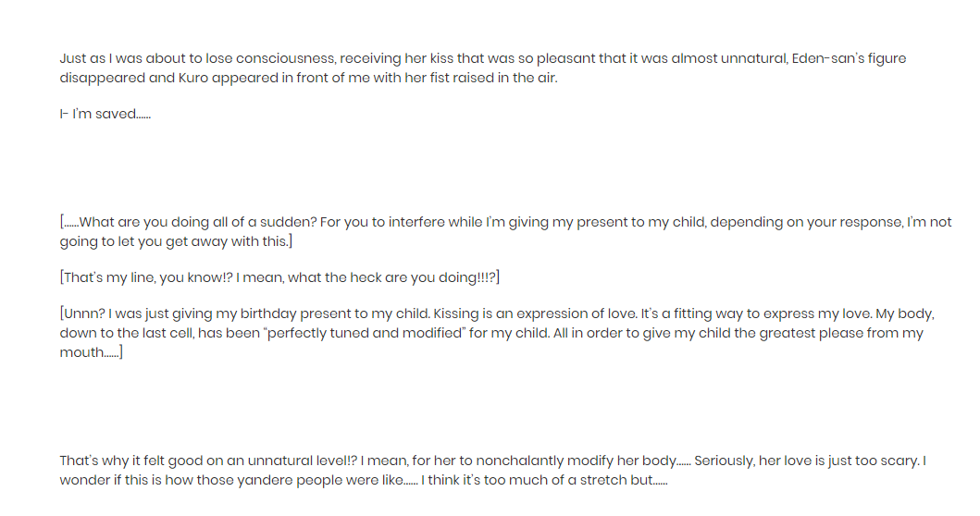
Task: Click the phrase 'going to let you get away with this.]'
Action: point(176,241)
